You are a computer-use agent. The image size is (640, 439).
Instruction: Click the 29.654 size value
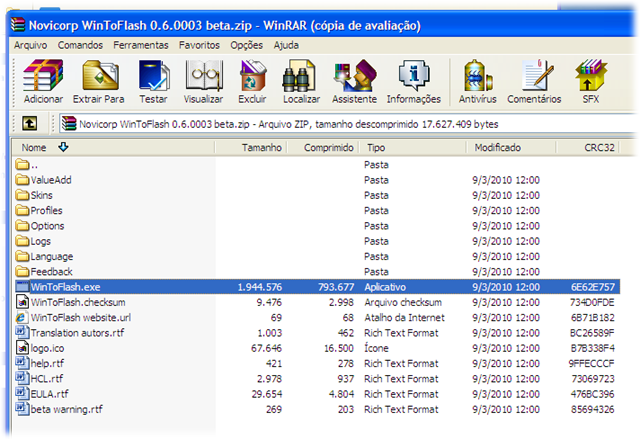(x=267, y=394)
